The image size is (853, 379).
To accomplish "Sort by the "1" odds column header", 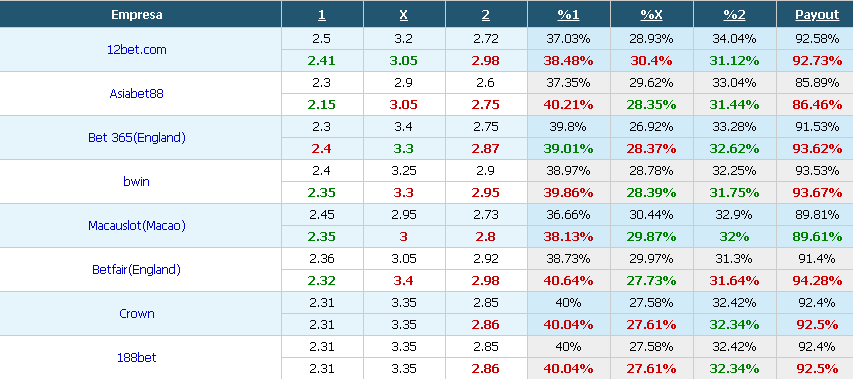I will tap(322, 15).
